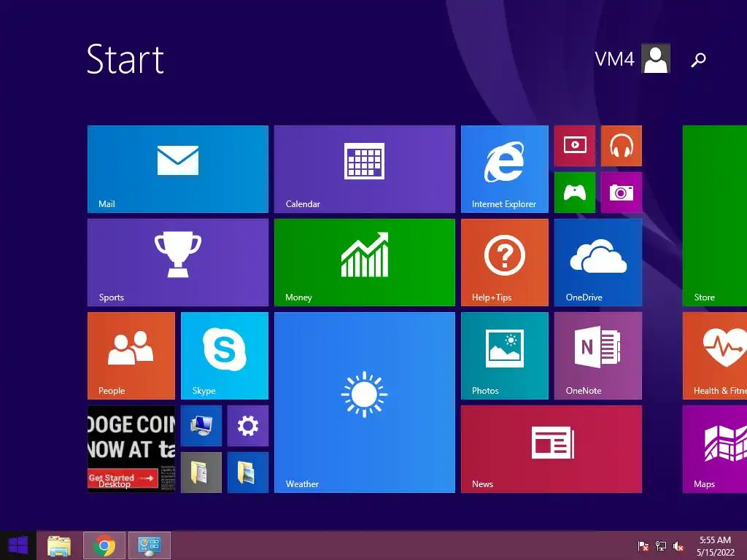Open PC Settings gear tile
The width and height of the screenshot is (747, 560).
[248, 426]
